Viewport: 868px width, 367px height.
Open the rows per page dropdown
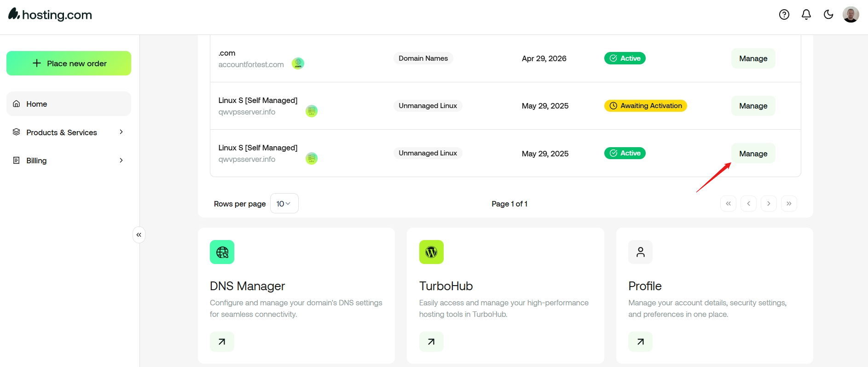click(x=284, y=204)
